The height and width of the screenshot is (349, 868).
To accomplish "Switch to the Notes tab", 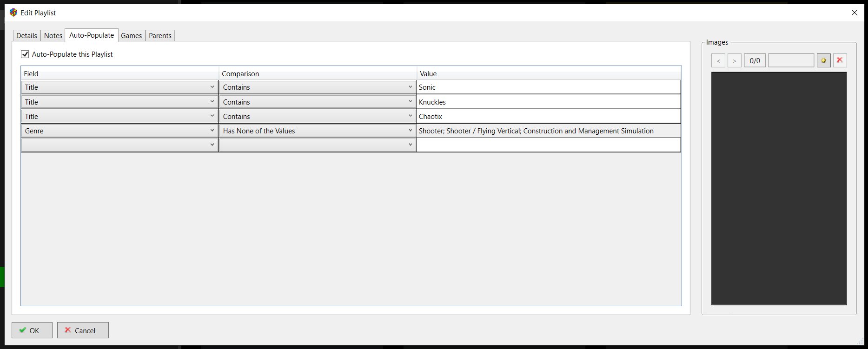I will (53, 36).
